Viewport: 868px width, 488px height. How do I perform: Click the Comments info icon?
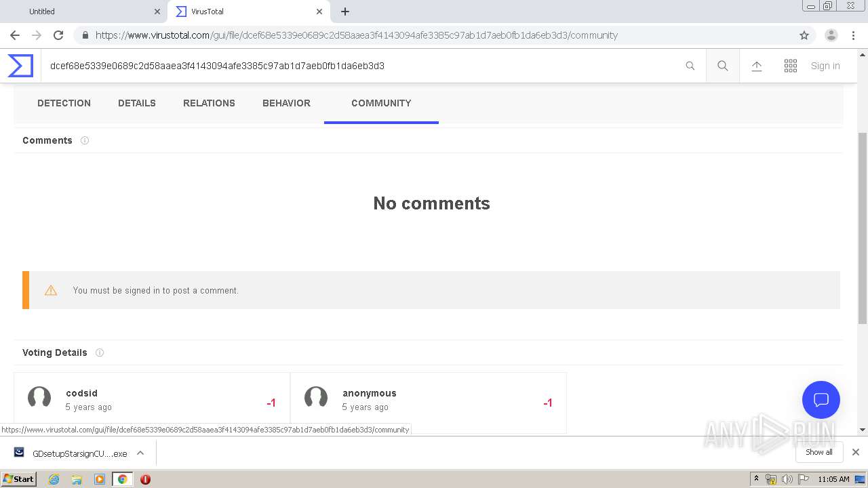85,140
